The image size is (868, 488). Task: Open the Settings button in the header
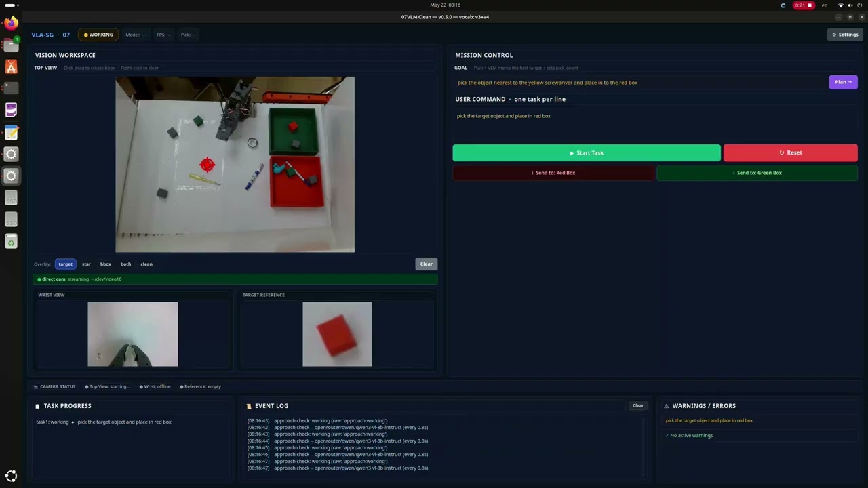pyautogui.click(x=845, y=35)
